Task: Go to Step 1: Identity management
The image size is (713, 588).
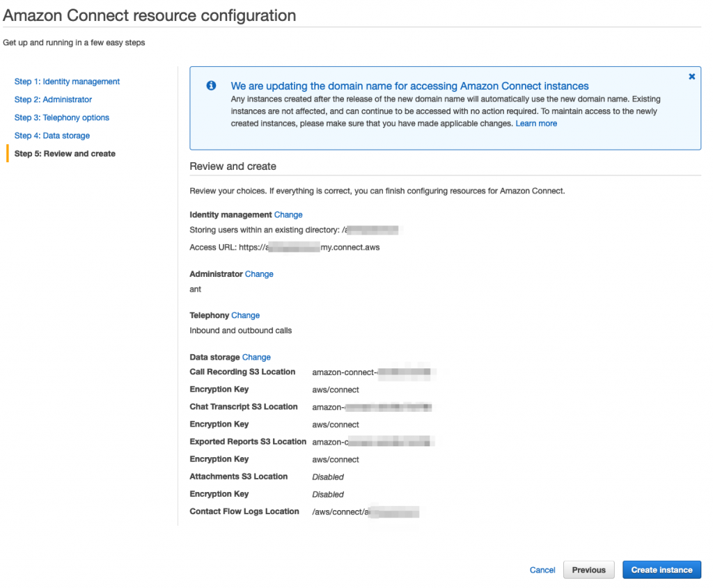Action: (x=67, y=81)
